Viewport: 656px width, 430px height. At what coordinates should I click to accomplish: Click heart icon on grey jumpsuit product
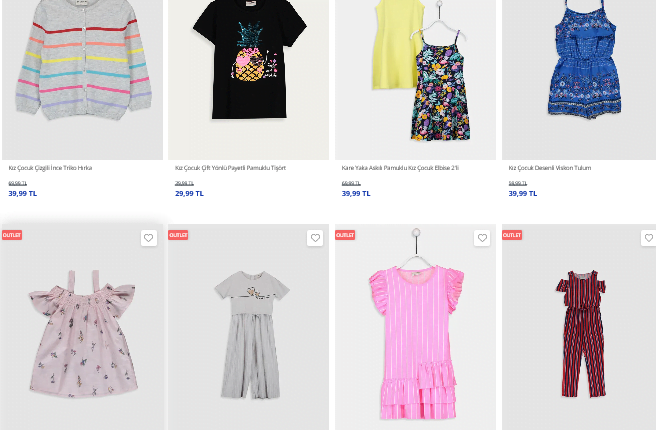[315, 238]
